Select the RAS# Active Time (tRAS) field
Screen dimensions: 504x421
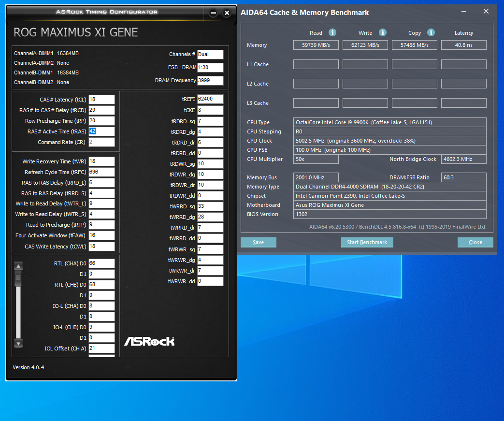point(101,131)
